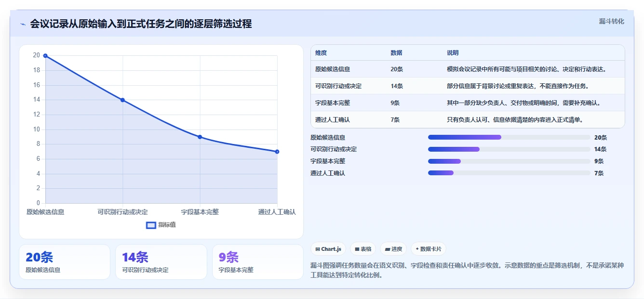
Task: Click the y-axis value 20
Action: (37, 55)
